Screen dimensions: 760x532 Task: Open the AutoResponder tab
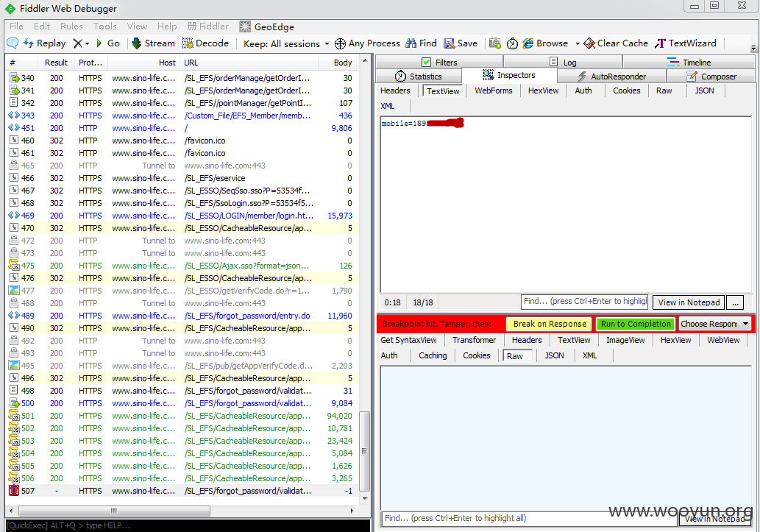pos(612,76)
